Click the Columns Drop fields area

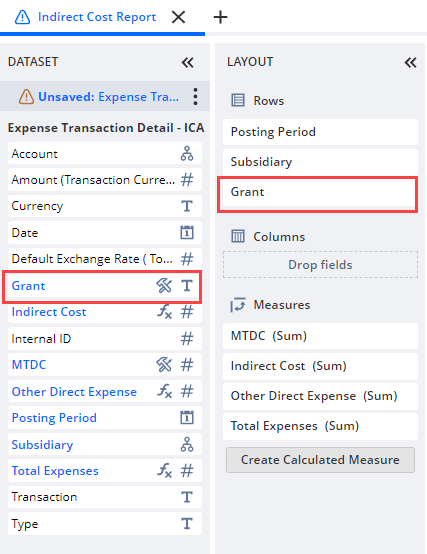tap(320, 265)
